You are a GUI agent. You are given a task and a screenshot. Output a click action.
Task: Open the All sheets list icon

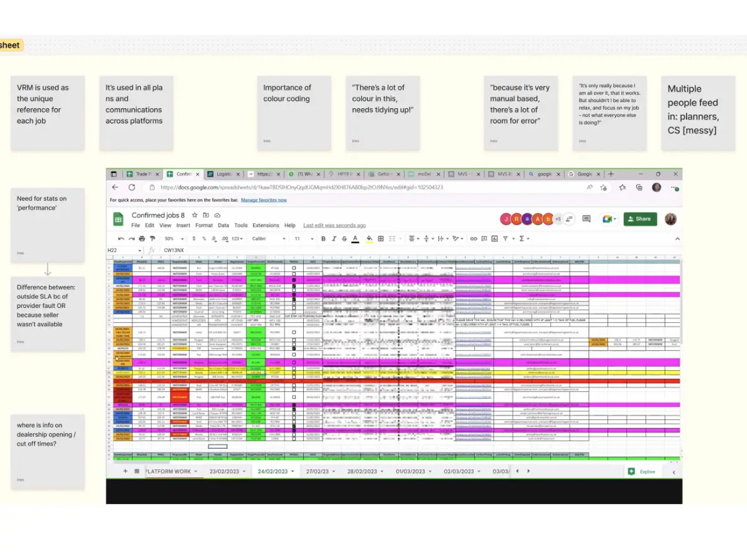tap(136, 471)
